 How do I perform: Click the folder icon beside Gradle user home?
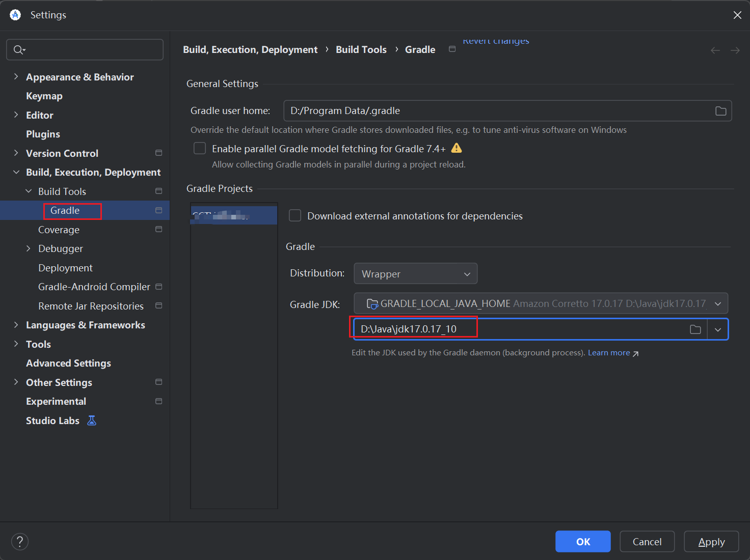[720, 110]
